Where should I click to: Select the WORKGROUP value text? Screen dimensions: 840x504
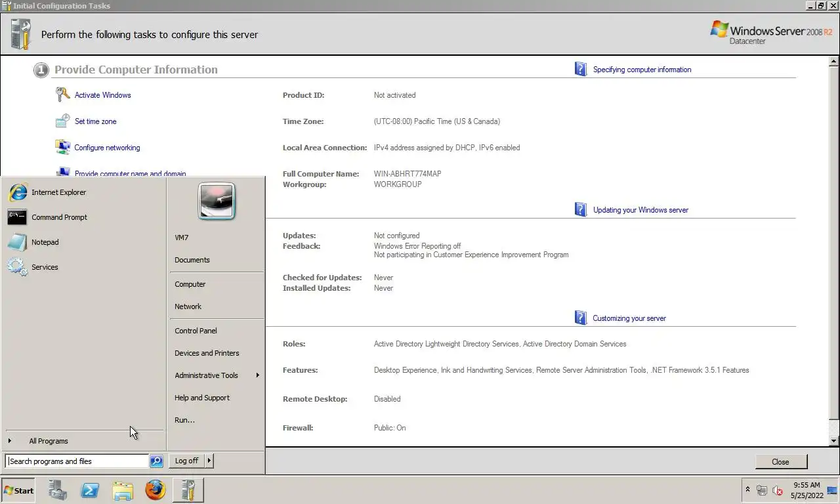point(398,184)
